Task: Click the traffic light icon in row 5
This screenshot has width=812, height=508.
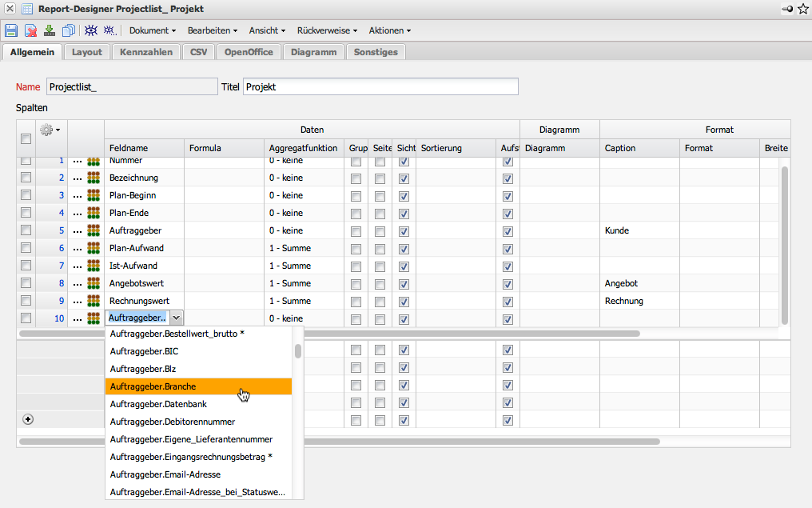Action: pos(94,230)
